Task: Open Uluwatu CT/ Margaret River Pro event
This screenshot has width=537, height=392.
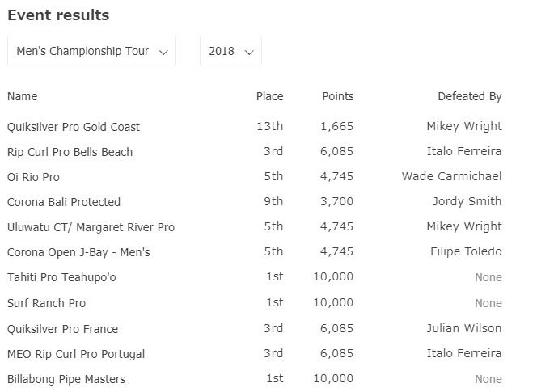Action: pos(91,227)
